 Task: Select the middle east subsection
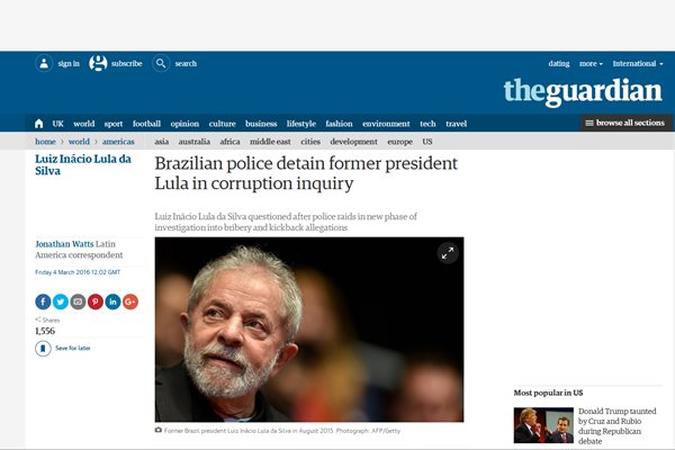click(270, 142)
